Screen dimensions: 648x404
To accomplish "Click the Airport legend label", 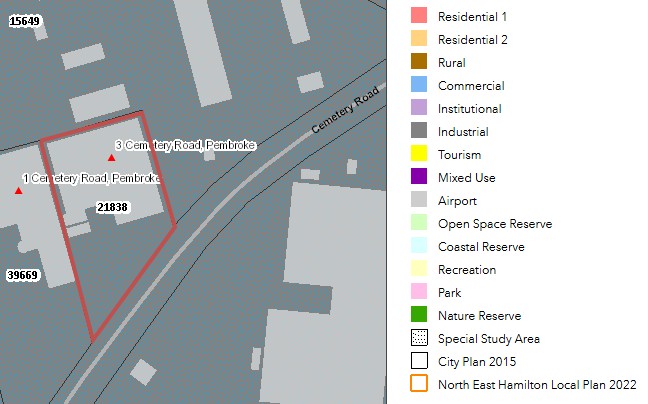I will (x=459, y=200).
